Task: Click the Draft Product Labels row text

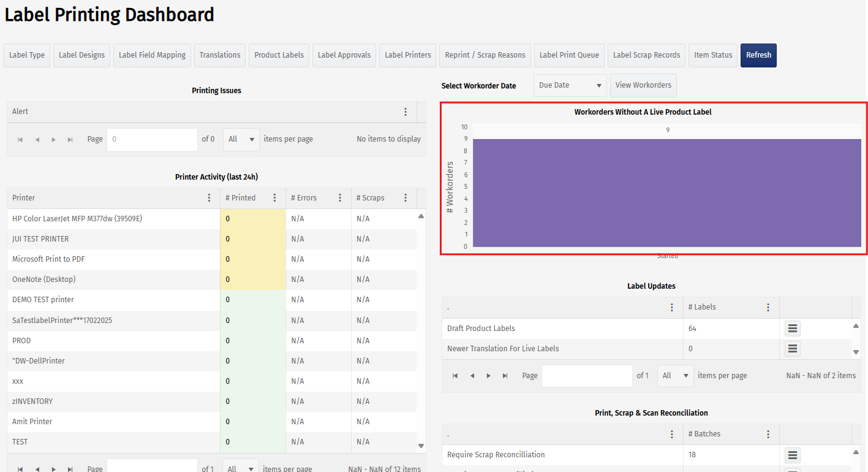Action: pyautogui.click(x=481, y=329)
